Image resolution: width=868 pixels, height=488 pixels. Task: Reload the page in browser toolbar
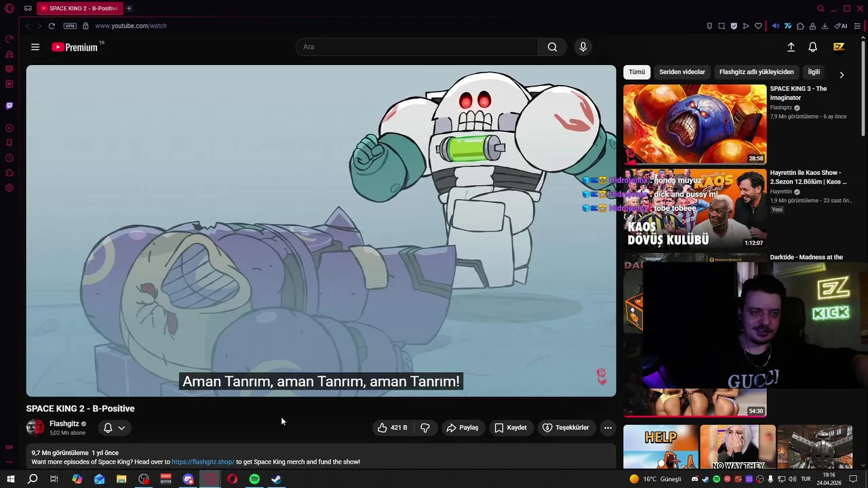point(52,26)
